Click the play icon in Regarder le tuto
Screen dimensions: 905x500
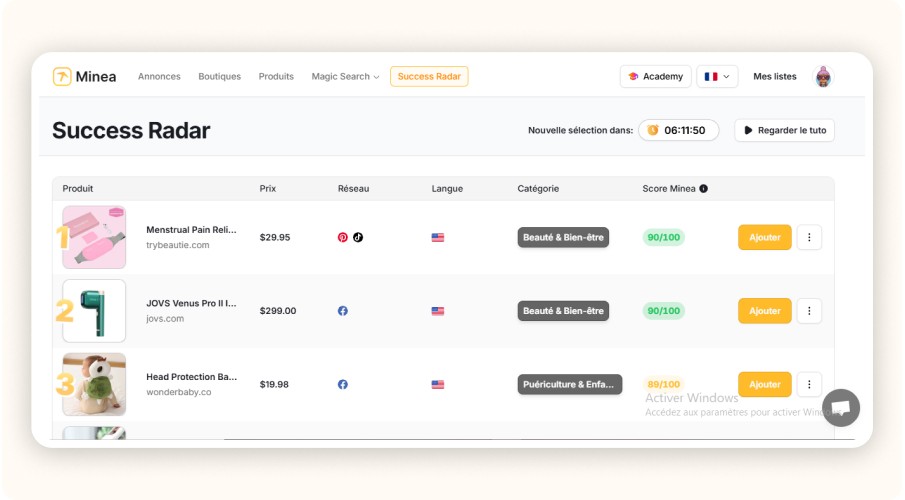[x=748, y=130]
